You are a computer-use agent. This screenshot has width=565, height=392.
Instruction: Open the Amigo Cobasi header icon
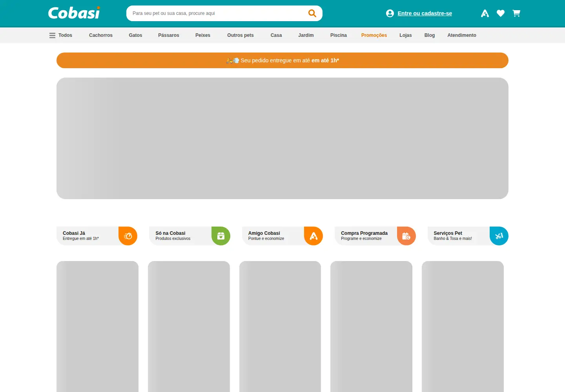click(485, 13)
